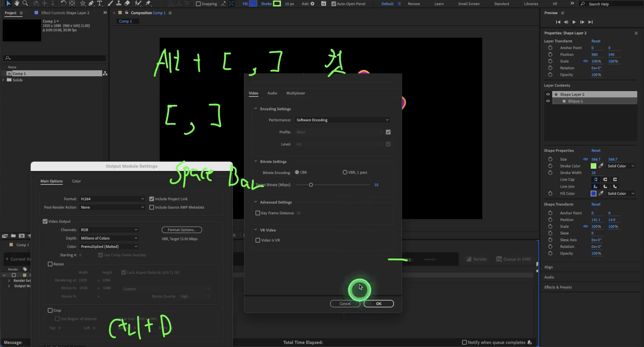Viewport: 644px width, 347px height.
Task: Select the Eraser tool
Action: coord(127,3)
